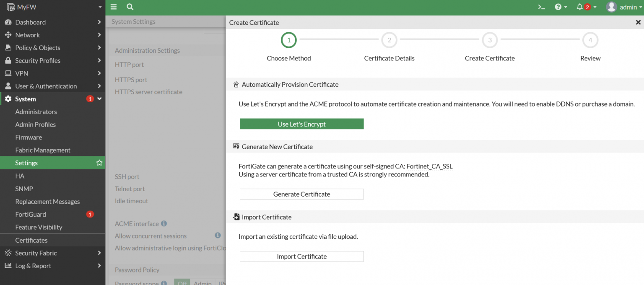
Task: Toggle the Settings favorite star
Action: pyautogui.click(x=99, y=163)
